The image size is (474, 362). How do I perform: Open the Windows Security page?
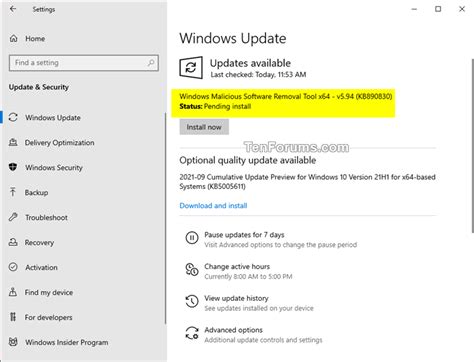pos(54,168)
